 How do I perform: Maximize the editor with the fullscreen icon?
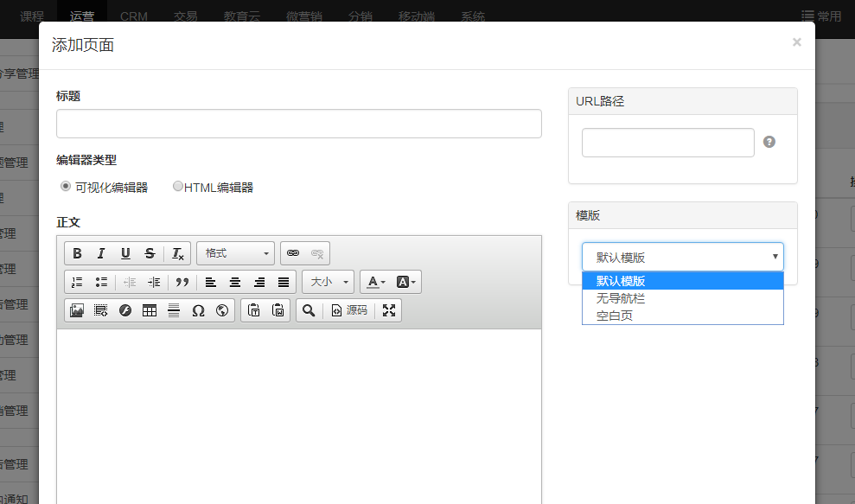pyautogui.click(x=389, y=310)
